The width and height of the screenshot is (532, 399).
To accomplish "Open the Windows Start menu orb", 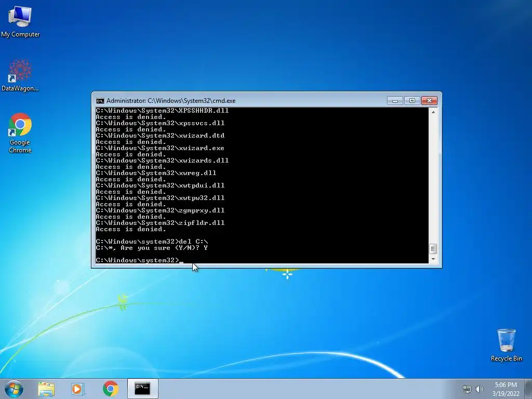I will coord(14,389).
